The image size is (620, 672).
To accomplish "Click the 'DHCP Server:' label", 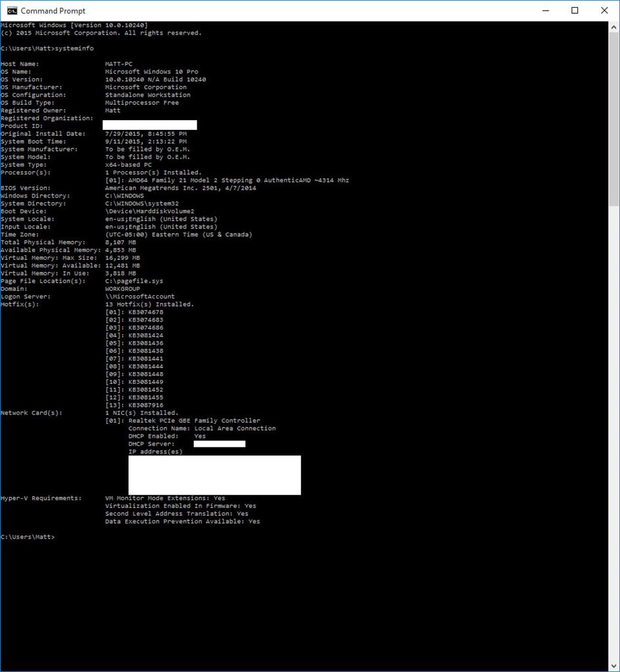I will [152, 444].
